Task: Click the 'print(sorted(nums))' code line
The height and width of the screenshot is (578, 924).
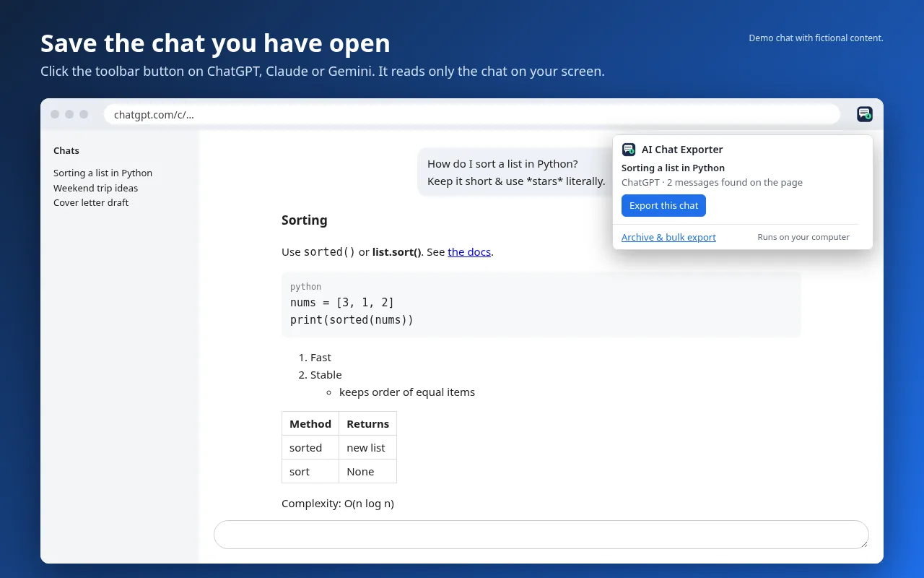Action: coord(352,320)
